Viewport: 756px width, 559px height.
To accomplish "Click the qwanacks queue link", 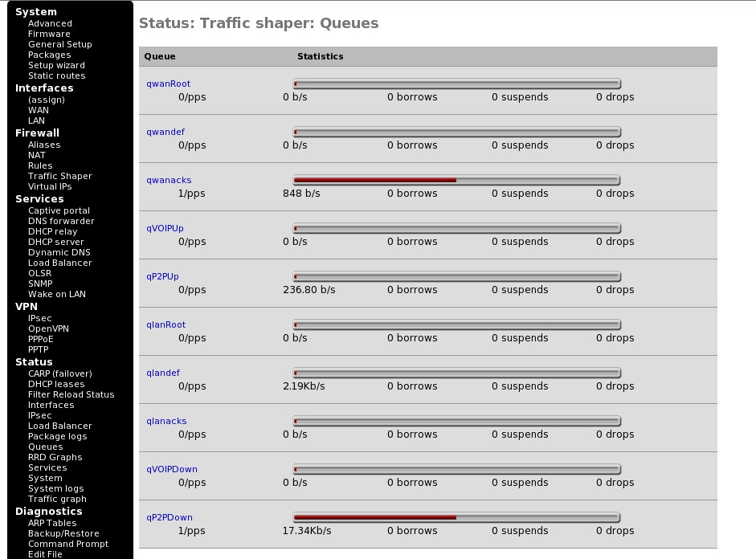I will coord(169,180).
